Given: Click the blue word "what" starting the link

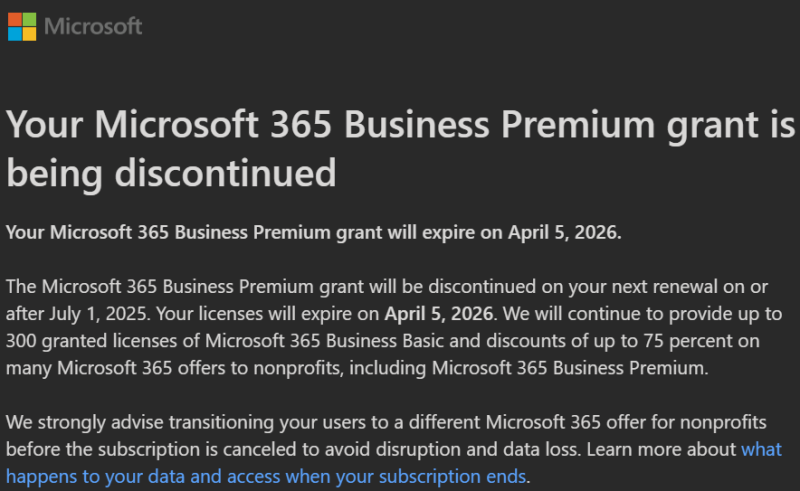Looking at the screenshot, I should click(x=762, y=449).
